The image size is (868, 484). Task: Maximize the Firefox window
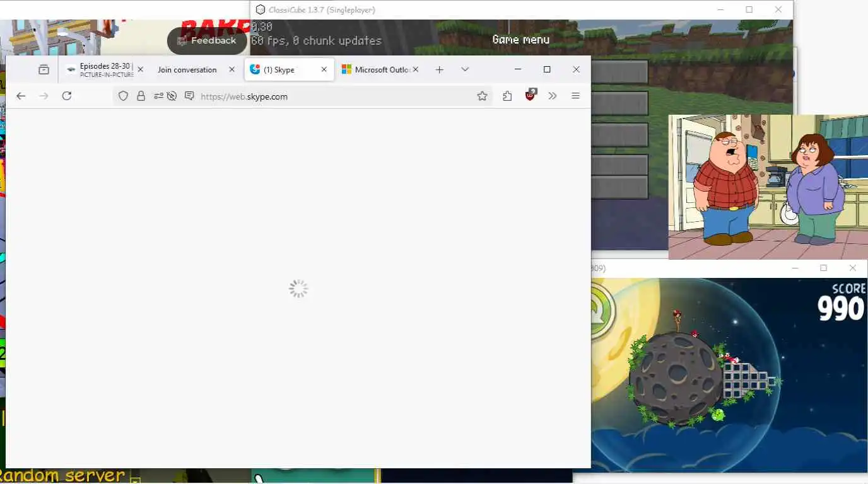coord(547,69)
